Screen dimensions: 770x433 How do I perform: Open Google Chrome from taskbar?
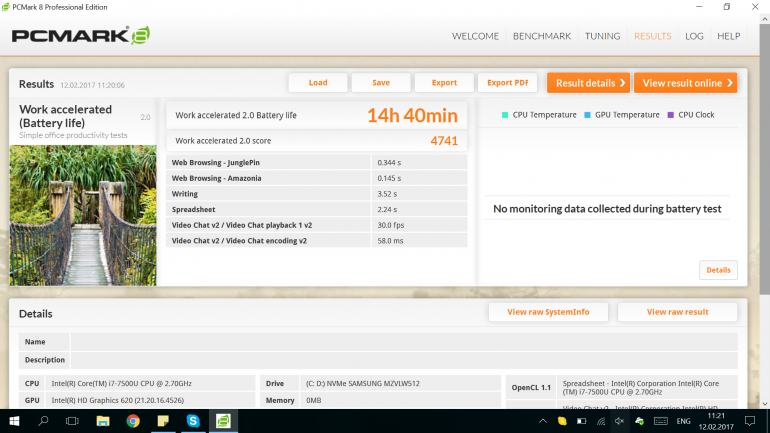133,421
